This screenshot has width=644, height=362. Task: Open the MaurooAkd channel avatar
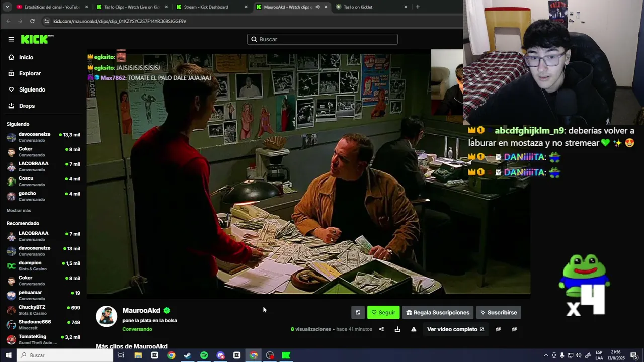106,316
